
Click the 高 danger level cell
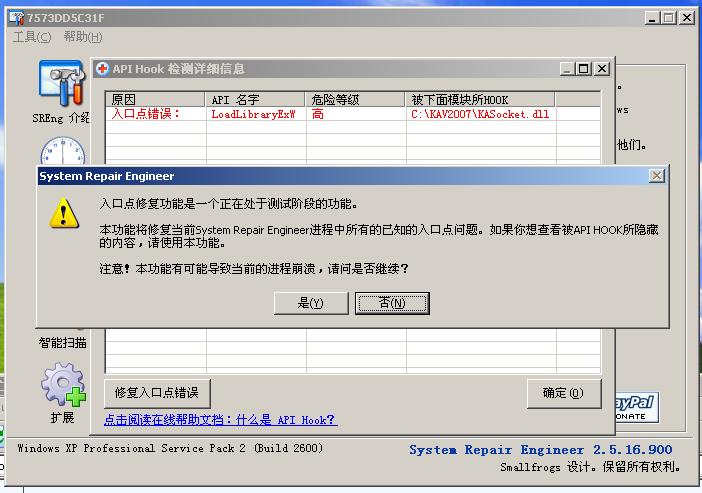tap(356, 114)
